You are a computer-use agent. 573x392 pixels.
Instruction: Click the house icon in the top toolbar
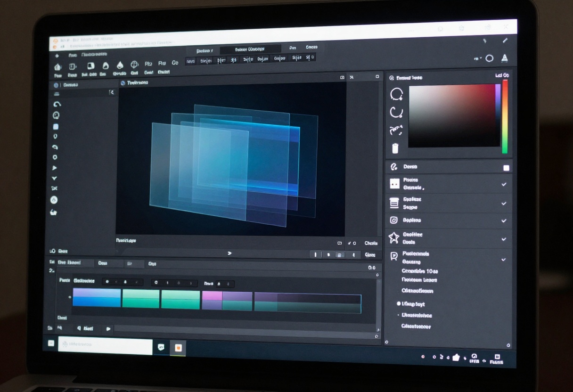click(58, 67)
